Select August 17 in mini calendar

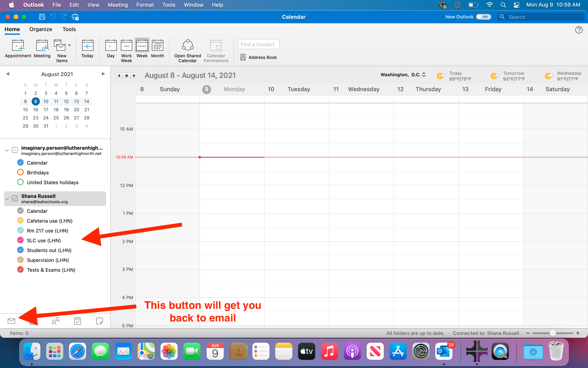(x=46, y=110)
